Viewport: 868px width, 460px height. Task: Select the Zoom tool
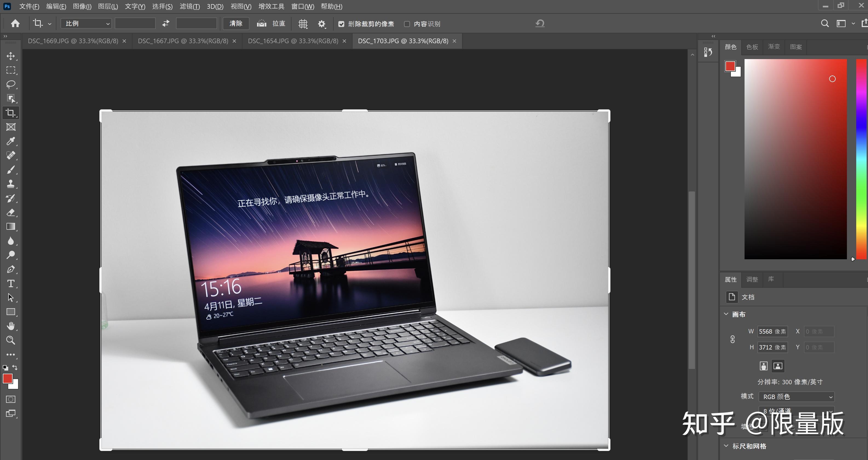click(11, 340)
